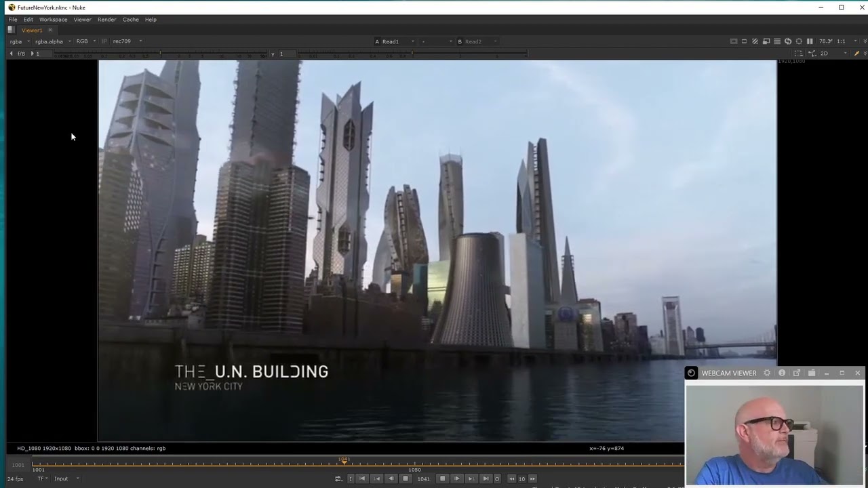The width and height of the screenshot is (868, 488).
Task: Step back to previous keyframe
Action: tap(376, 479)
